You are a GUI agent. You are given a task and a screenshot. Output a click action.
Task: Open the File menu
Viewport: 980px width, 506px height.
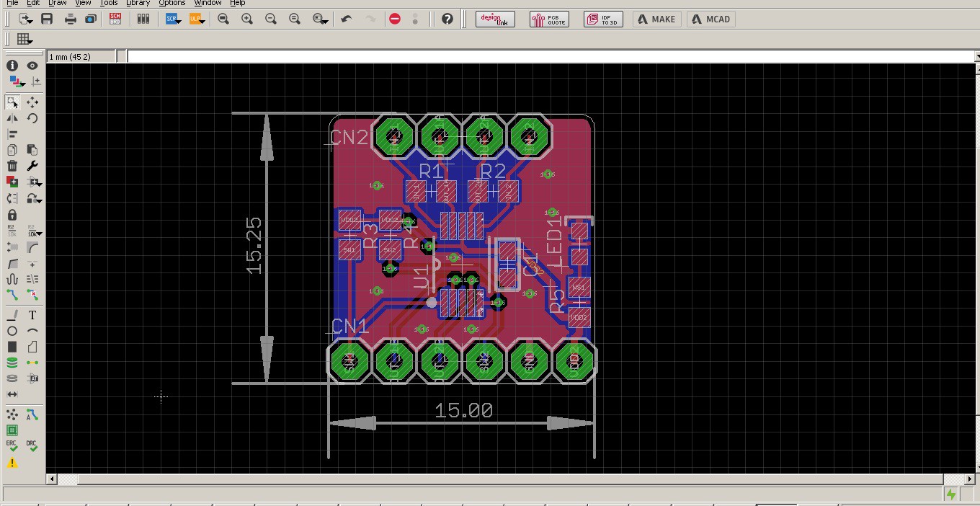tap(12, 3)
